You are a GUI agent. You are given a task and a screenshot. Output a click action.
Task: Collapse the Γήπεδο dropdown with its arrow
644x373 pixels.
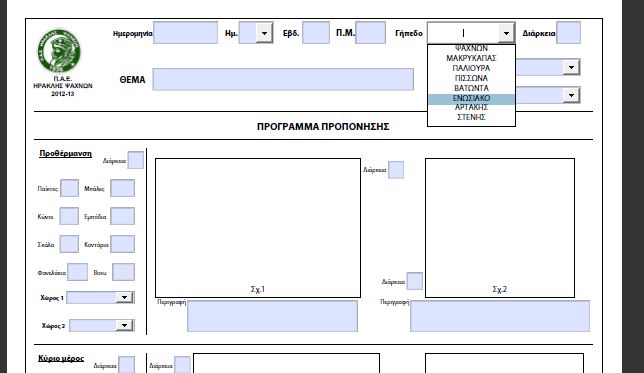click(x=506, y=33)
